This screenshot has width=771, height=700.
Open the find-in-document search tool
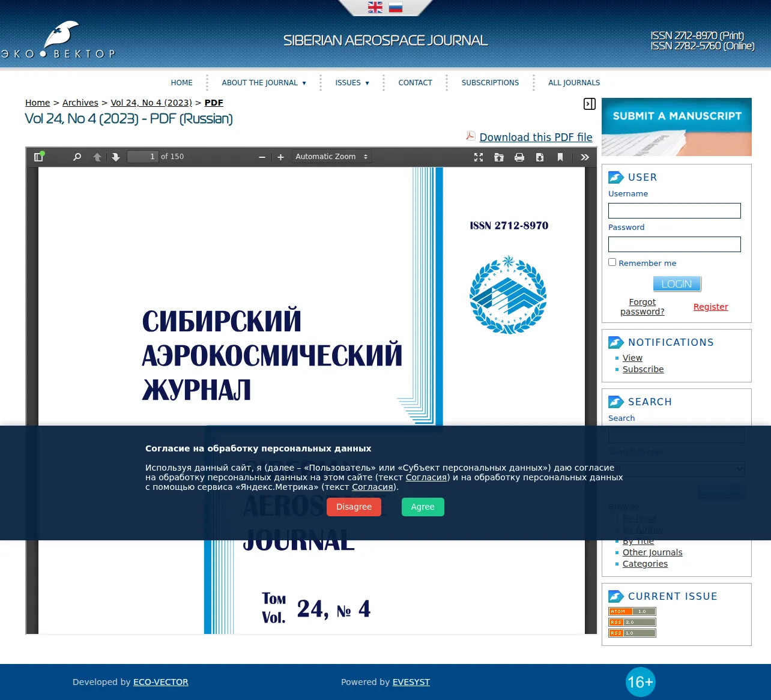coord(77,157)
